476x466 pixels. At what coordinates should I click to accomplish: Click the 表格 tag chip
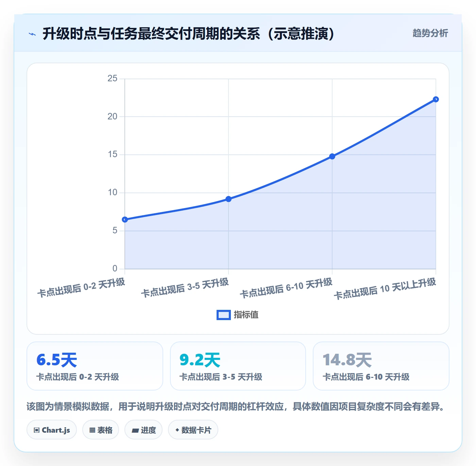[x=101, y=430]
